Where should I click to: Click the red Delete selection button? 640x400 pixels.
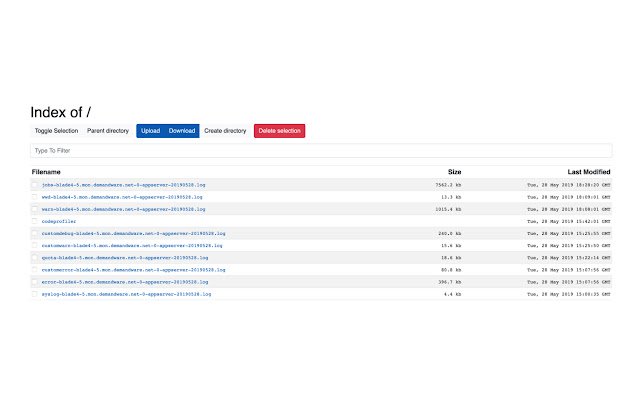(x=280, y=131)
